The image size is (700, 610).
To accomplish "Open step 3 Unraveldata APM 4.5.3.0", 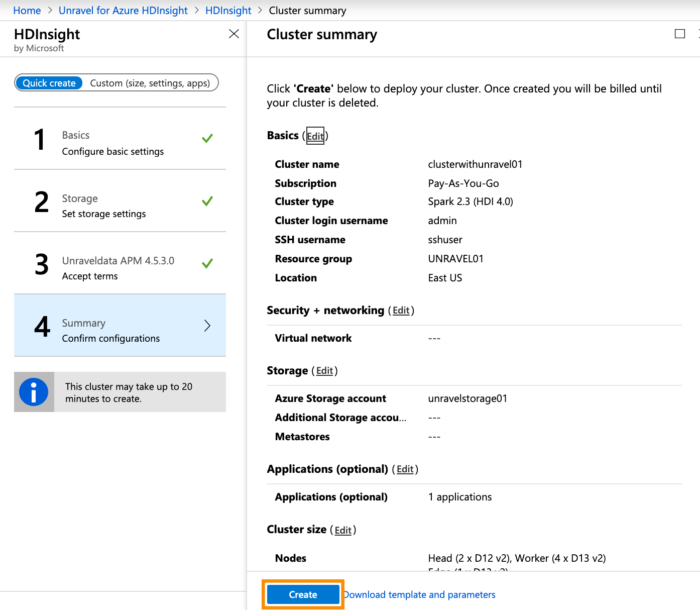I will 120,263.
